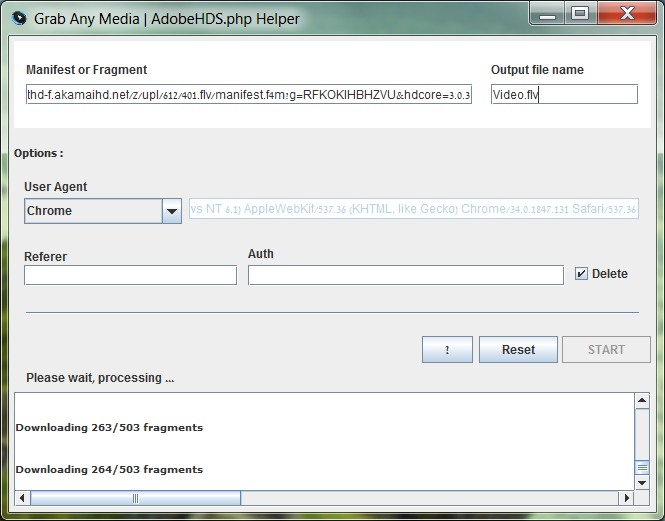Minimize the AdobeHDS.php Helper window
Screen dimensions: 665x521
(547, 14)
